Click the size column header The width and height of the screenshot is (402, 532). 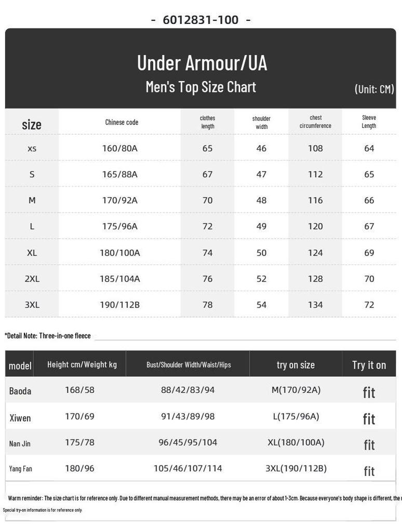[32, 125]
